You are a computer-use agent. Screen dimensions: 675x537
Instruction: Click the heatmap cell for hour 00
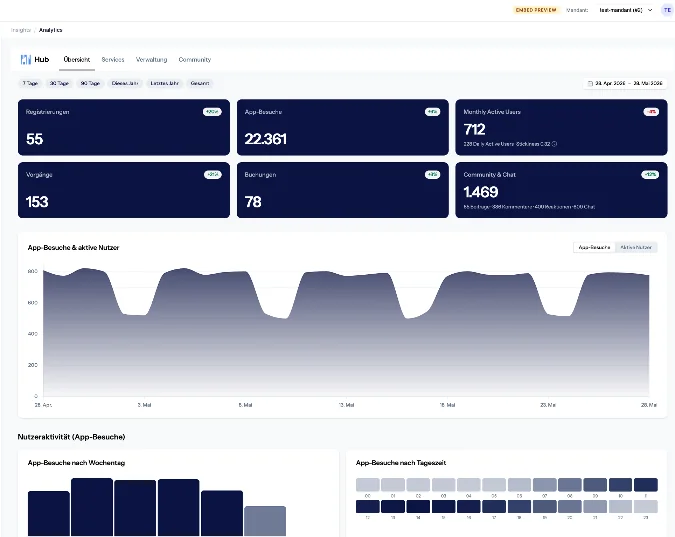(x=368, y=484)
